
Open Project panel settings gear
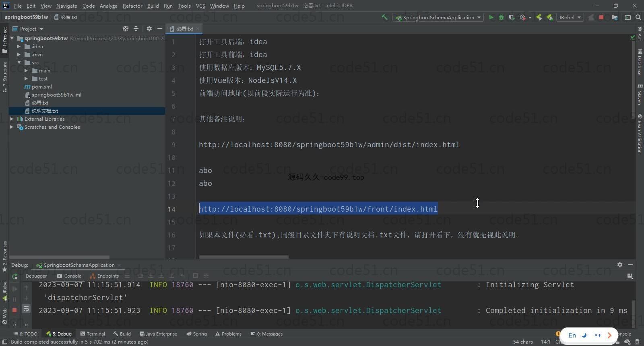[x=149, y=29]
